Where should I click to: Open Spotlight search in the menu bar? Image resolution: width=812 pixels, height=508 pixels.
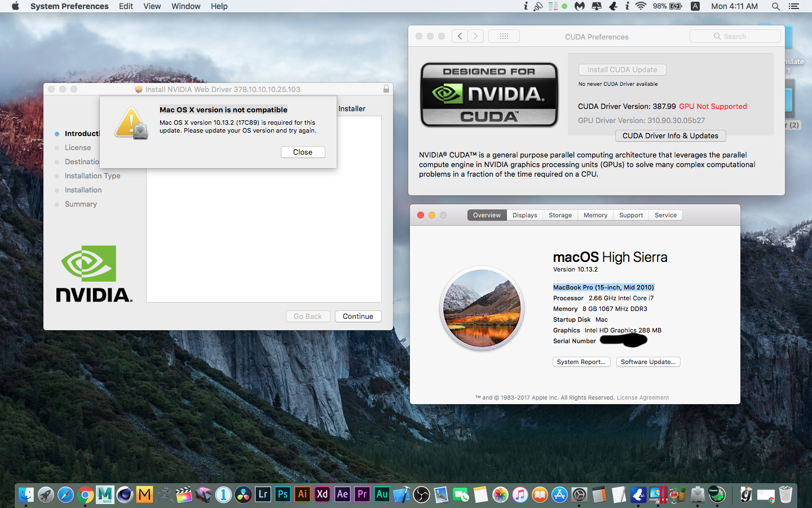pyautogui.click(x=776, y=6)
